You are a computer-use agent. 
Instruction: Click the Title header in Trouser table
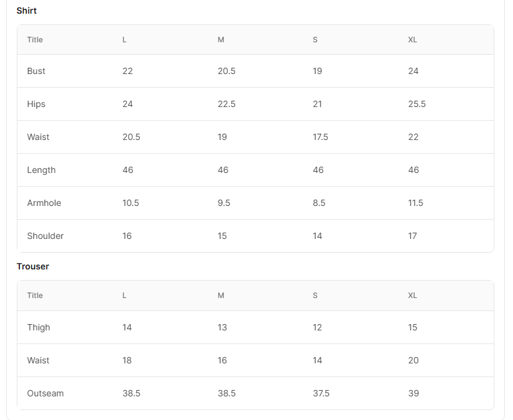35,296
